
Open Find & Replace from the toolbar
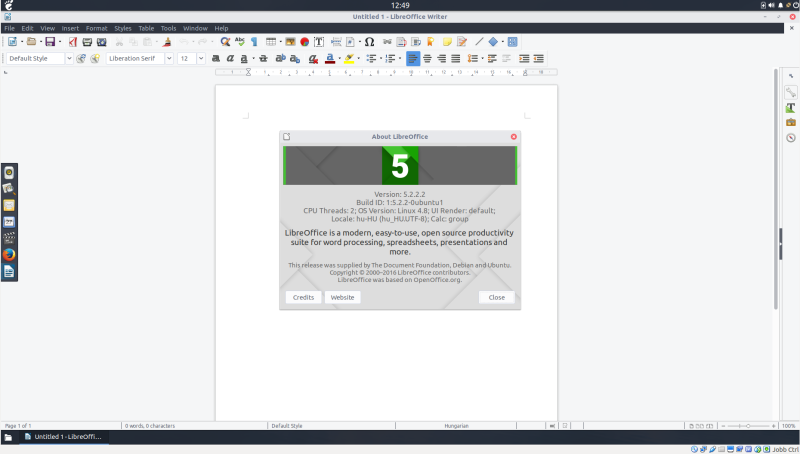coord(225,42)
